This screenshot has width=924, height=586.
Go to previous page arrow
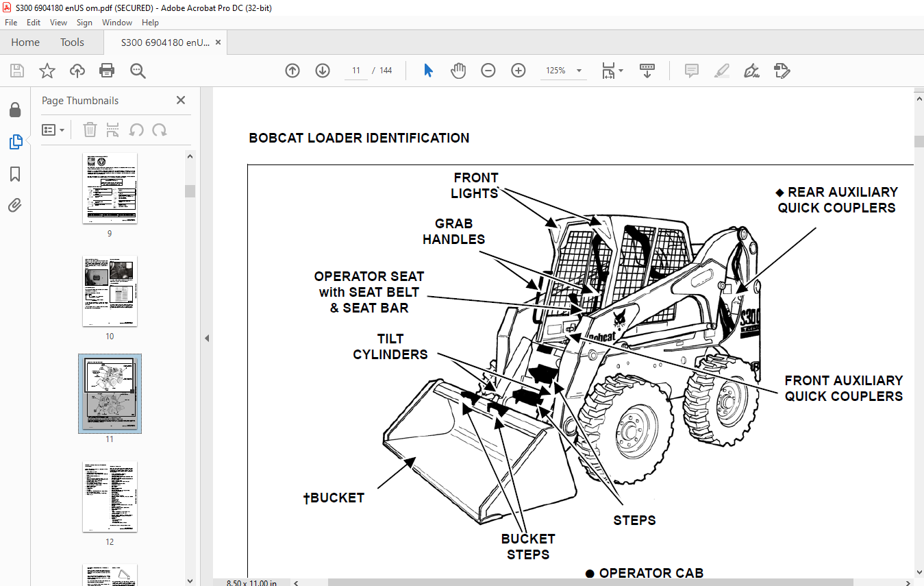292,71
